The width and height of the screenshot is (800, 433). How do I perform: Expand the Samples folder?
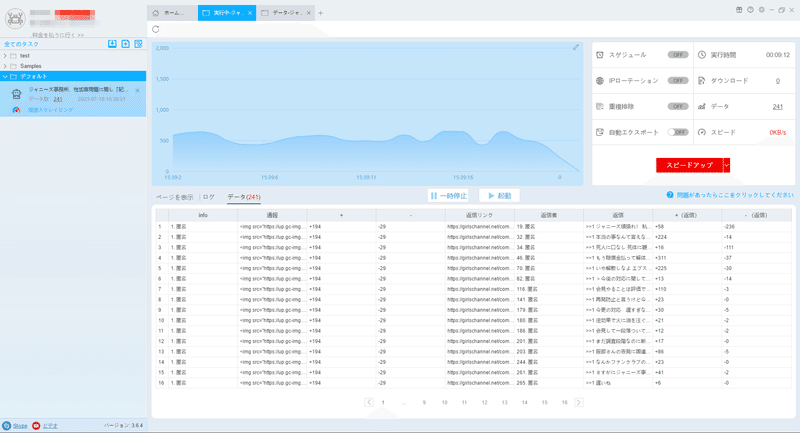(x=5, y=66)
